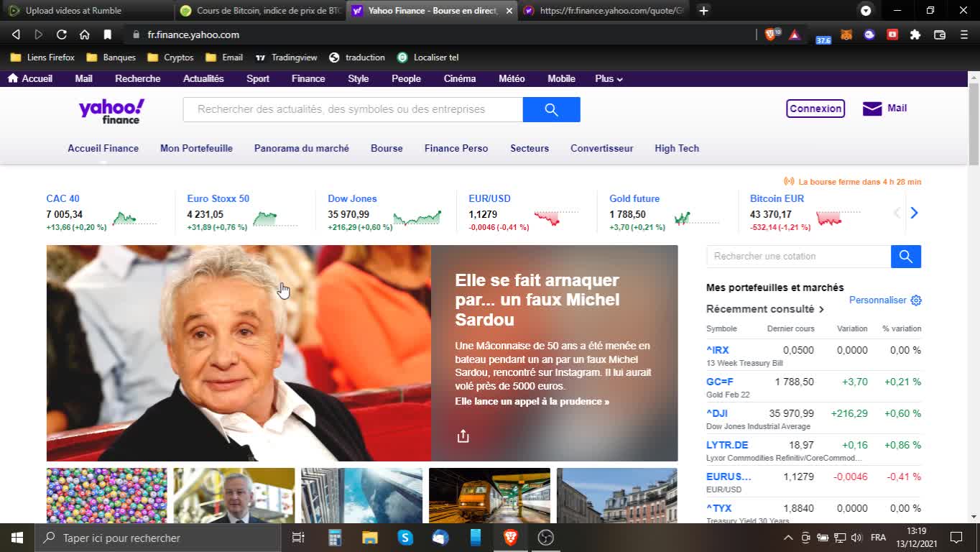Viewport: 980px width, 552px height.
Task: Close the Yahoo Finance tab
Action: coord(509,11)
